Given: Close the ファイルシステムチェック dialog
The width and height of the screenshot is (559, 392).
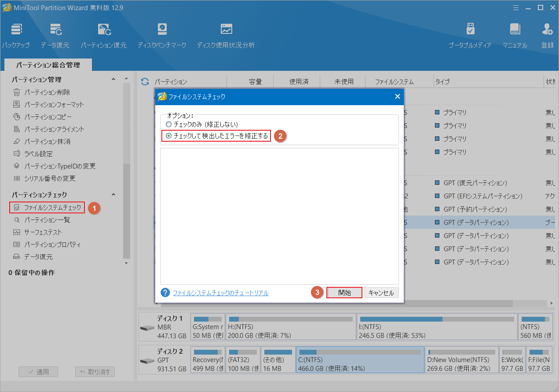Looking at the screenshot, I should [397, 96].
